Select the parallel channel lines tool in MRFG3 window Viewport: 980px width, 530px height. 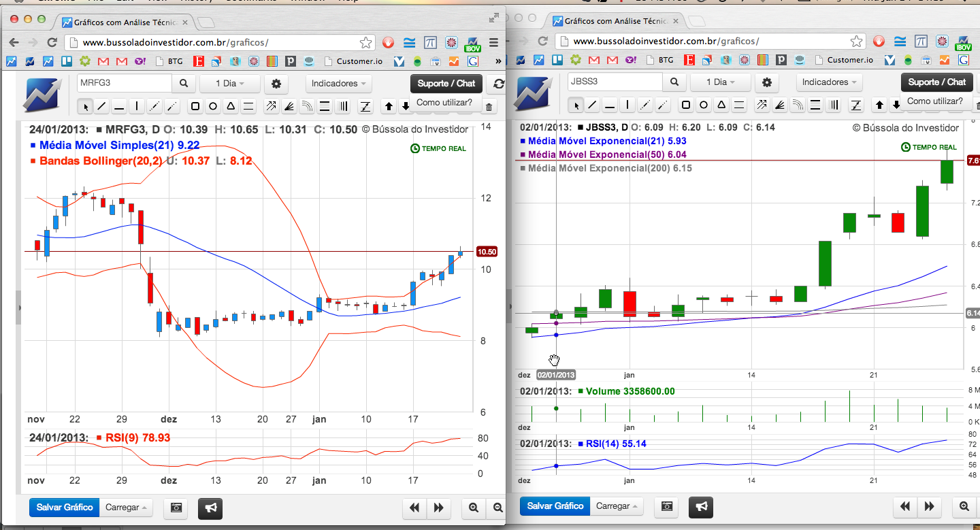pos(248,106)
